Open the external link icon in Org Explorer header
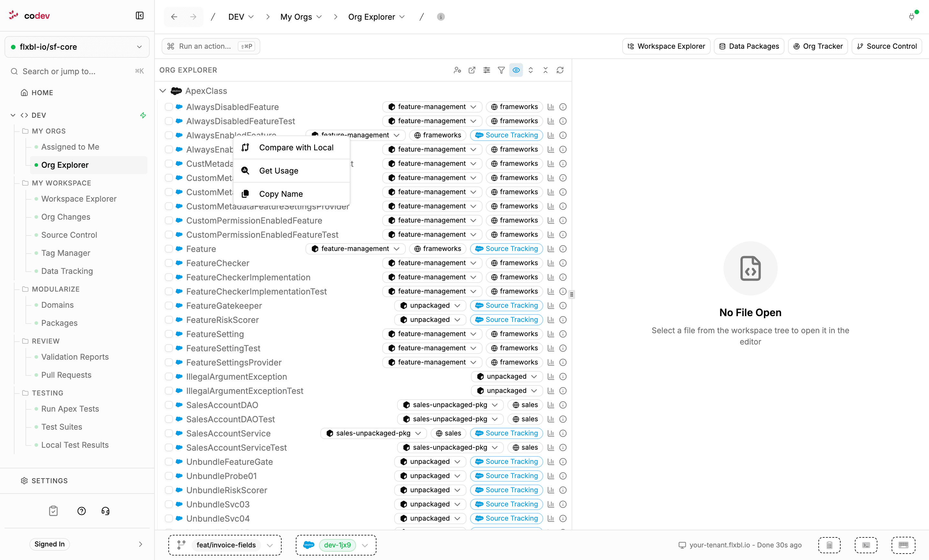The image size is (929, 560). coord(472,70)
